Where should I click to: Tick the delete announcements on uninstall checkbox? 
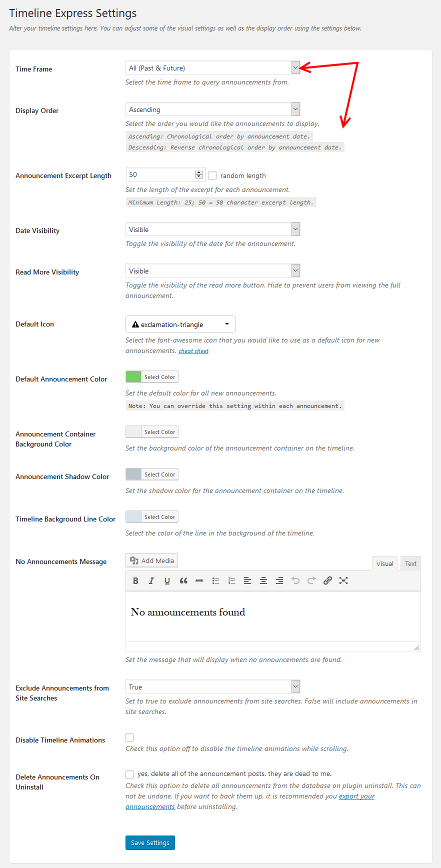tap(129, 774)
